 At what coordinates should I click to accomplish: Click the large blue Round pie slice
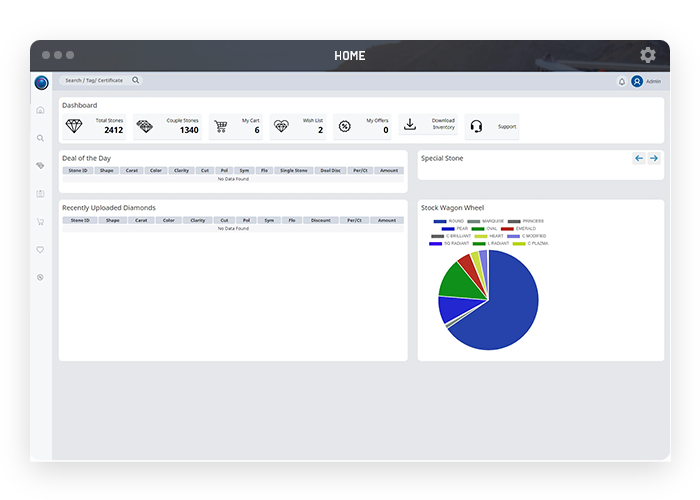click(504, 308)
